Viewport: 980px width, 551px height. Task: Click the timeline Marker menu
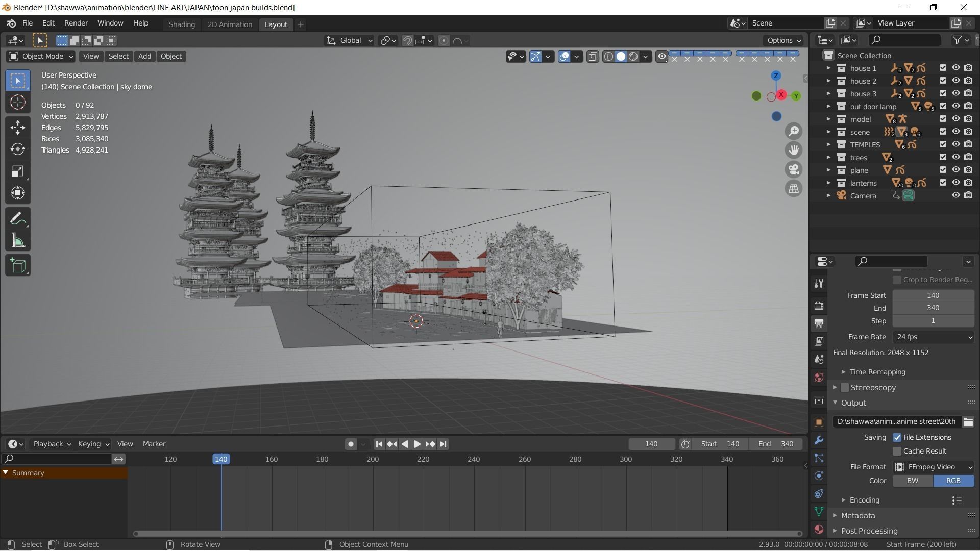[x=154, y=444]
